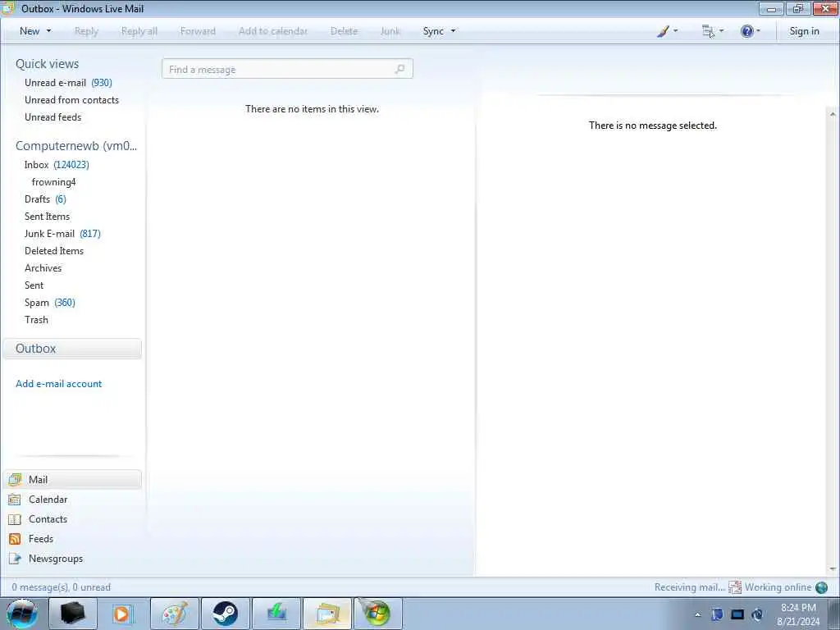The image size is (840, 630).
Task: Show hidden system tray icons
Action: point(697,614)
